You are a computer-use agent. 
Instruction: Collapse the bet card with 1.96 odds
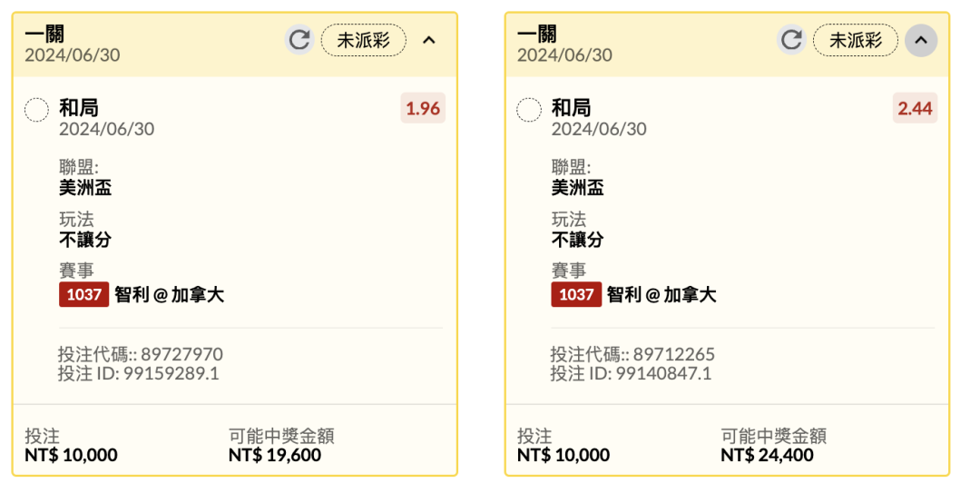pos(429,40)
